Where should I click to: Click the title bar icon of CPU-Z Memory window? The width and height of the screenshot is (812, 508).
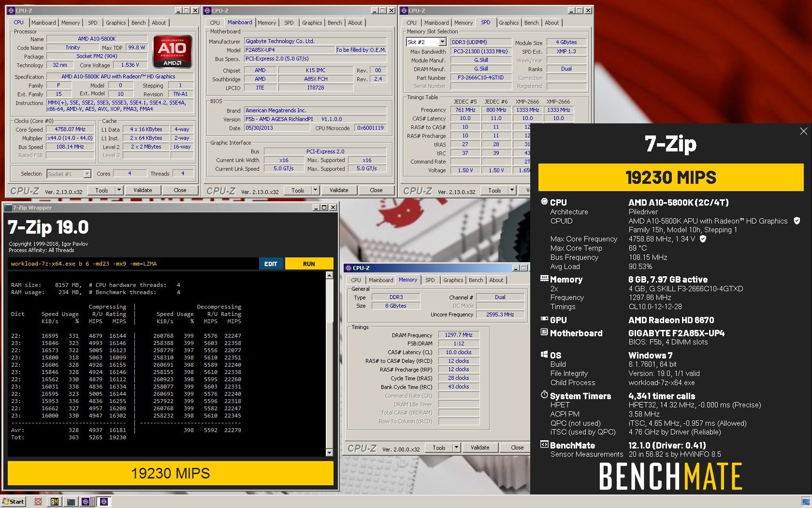tap(348, 268)
